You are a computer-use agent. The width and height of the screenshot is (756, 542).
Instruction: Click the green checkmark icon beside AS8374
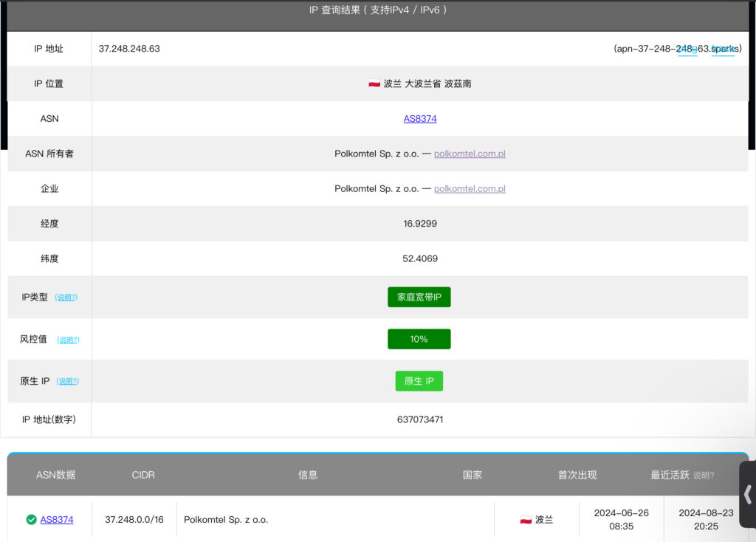31,520
